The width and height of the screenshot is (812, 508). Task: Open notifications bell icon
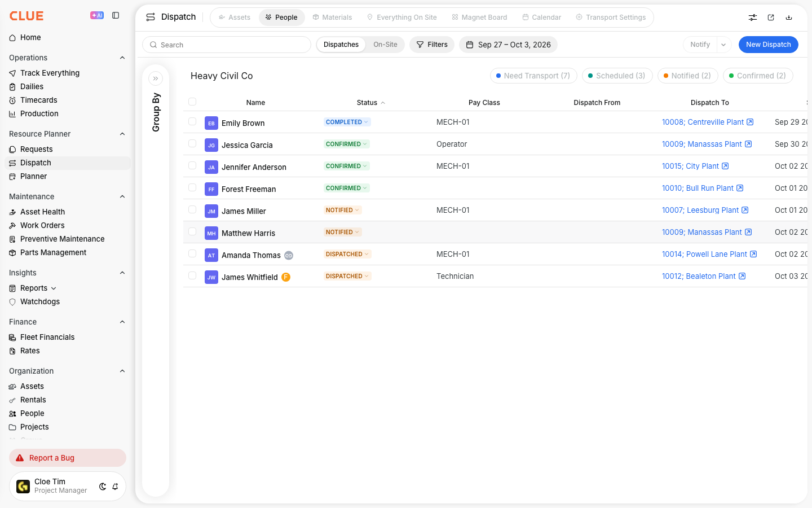[115, 487]
